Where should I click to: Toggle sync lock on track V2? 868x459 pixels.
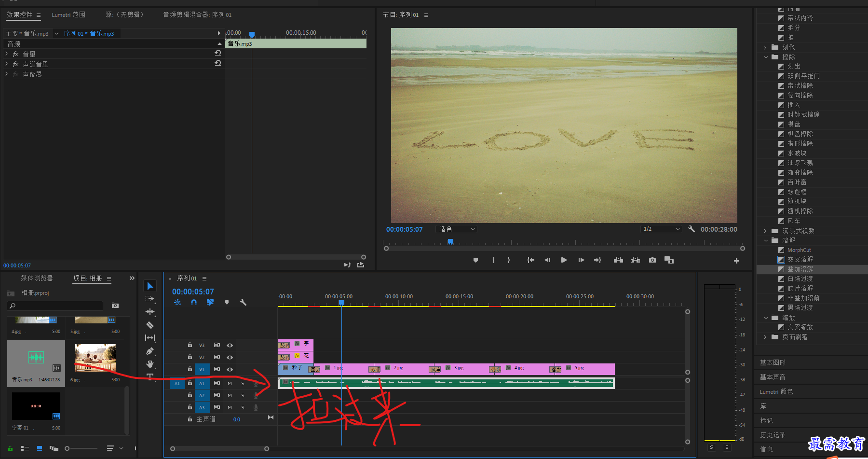pos(217,357)
